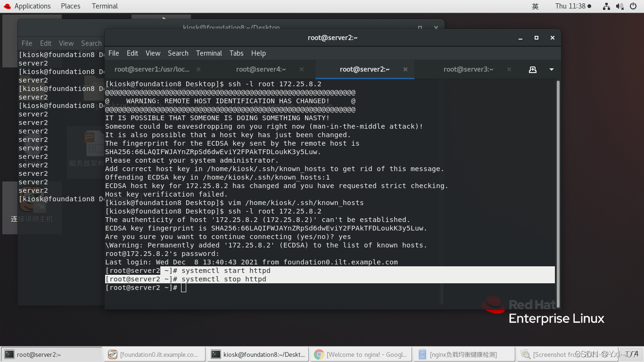This screenshot has height=362, width=644.
Task: Click the WARNING: REMOTE HOST IDENTIFICATION line
Action: pos(230,101)
